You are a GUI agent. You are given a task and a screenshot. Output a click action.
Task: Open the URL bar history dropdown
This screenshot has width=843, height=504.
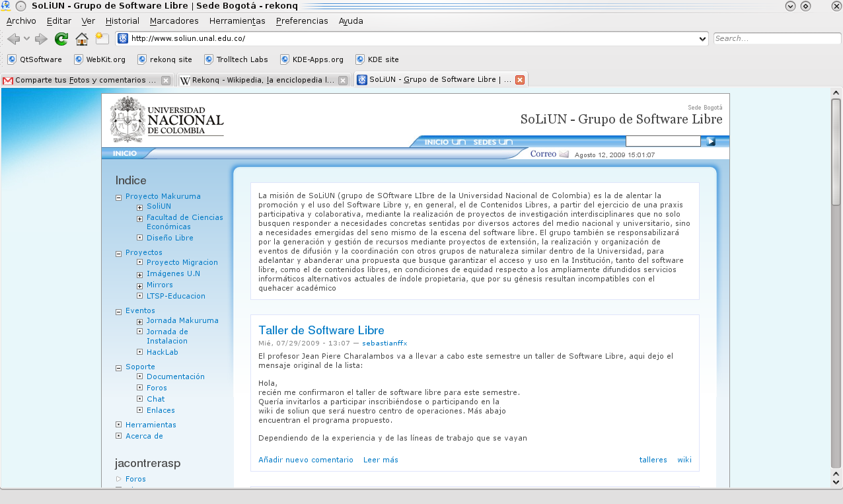coord(702,38)
